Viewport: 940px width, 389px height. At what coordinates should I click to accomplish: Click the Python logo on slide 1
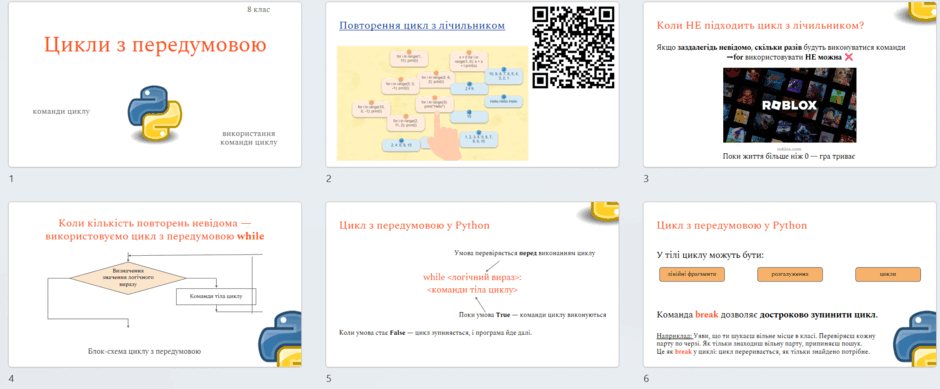155,113
